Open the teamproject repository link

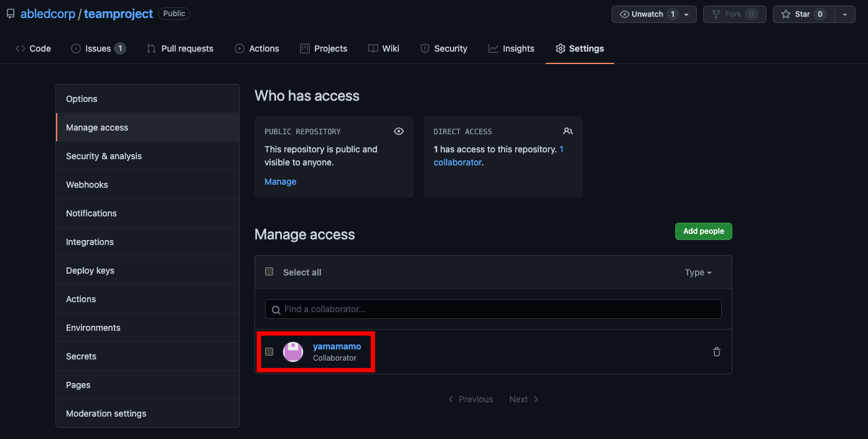click(118, 14)
